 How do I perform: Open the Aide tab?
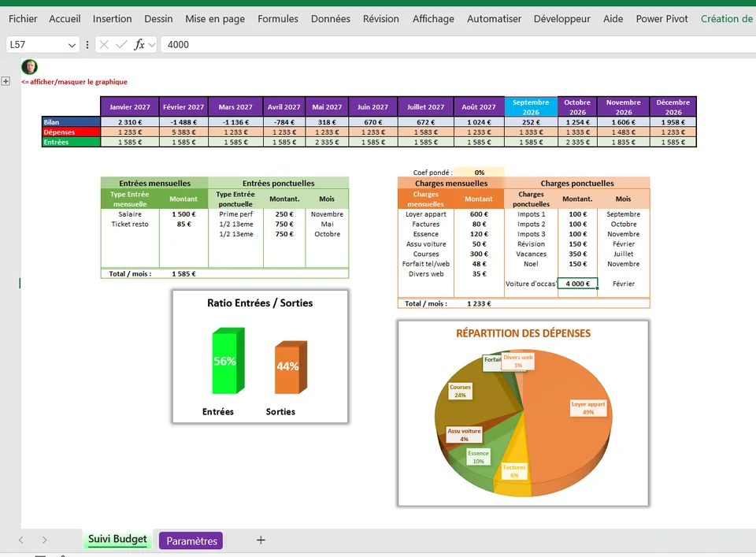coord(613,19)
